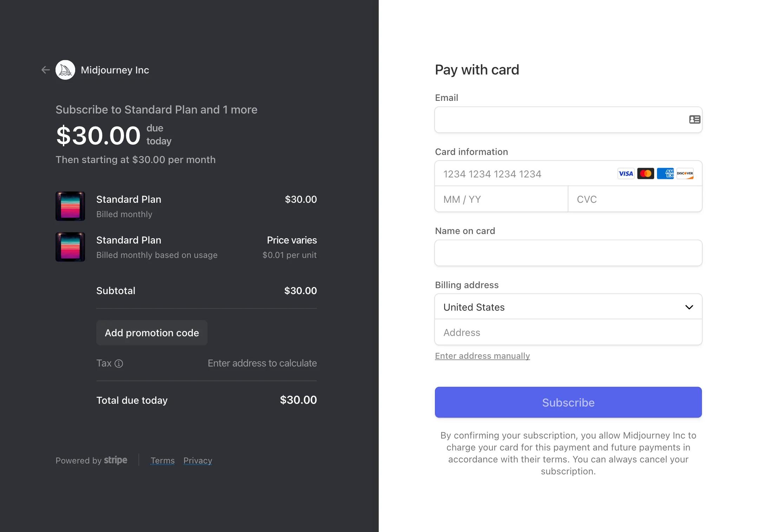This screenshot has height=532, width=768.
Task: Open the Enter address manually link
Action: tap(482, 356)
